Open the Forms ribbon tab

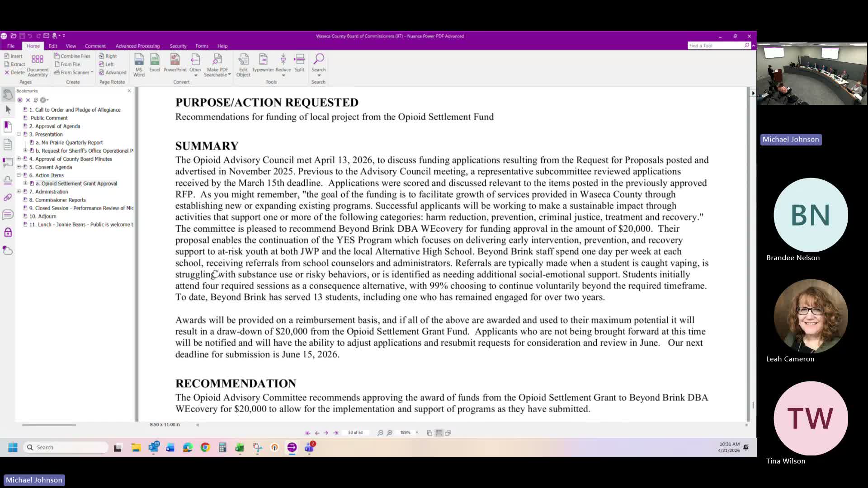point(202,46)
